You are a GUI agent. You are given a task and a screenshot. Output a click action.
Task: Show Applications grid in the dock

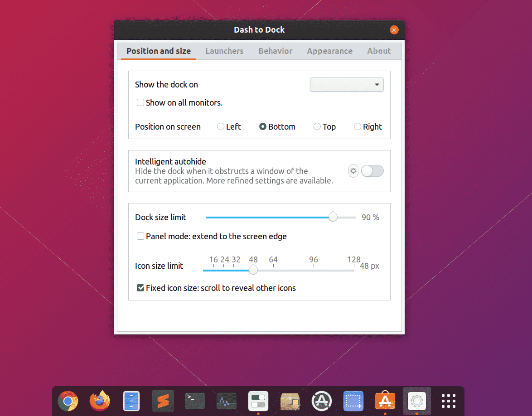pyautogui.click(x=449, y=401)
